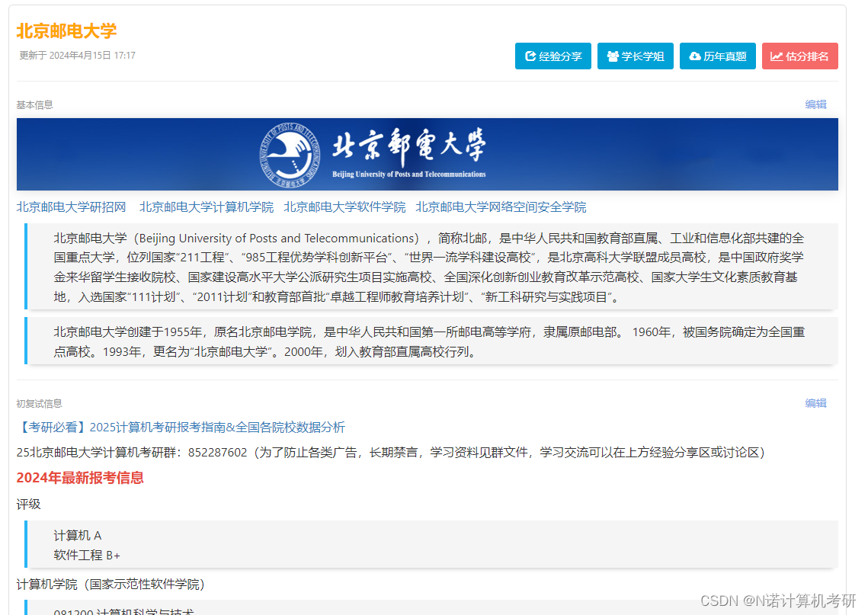Click the 25北京邮电大学计算机考研群 line
Screen dimensions: 868x615
(390, 453)
